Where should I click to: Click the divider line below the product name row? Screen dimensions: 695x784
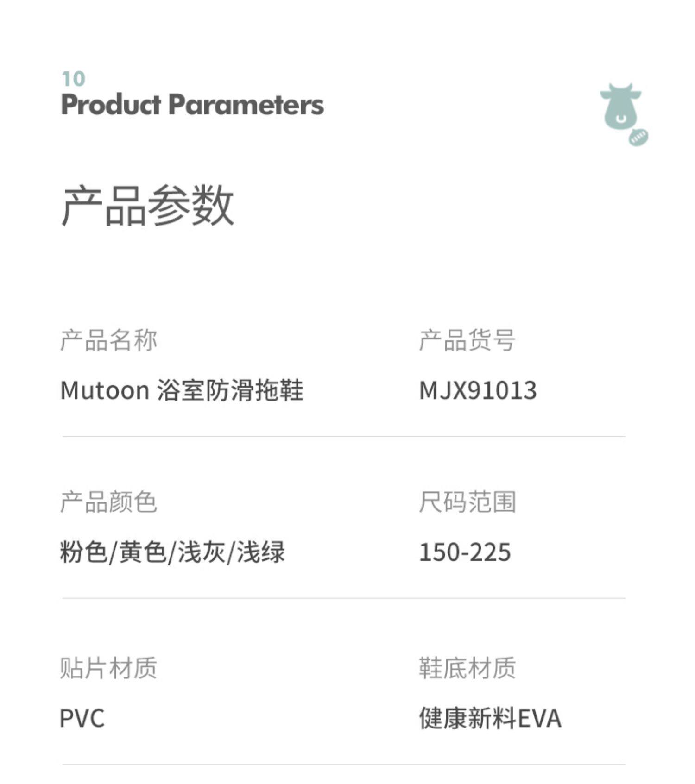[x=344, y=436]
